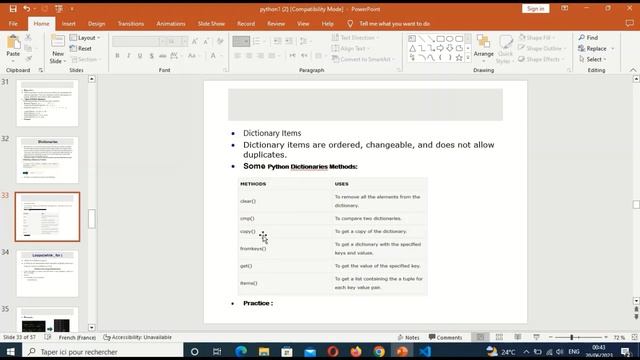Expand the shapes gallery More arrow
Image resolution: width=640 pixels, height=360 pixels.
pyautogui.click(x=468, y=58)
